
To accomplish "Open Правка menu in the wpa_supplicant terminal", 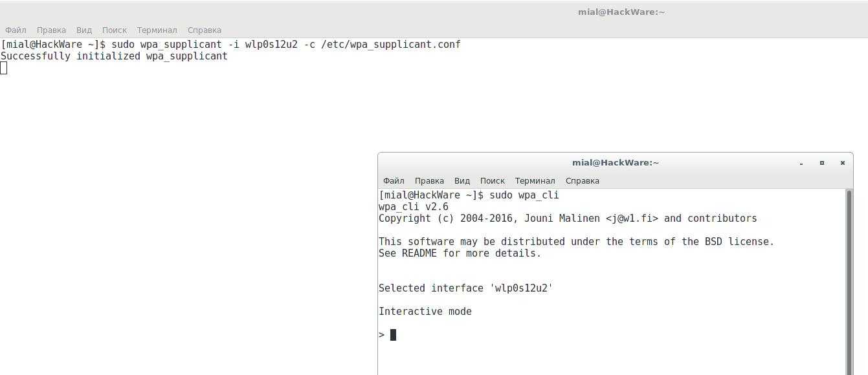I will (x=51, y=30).
